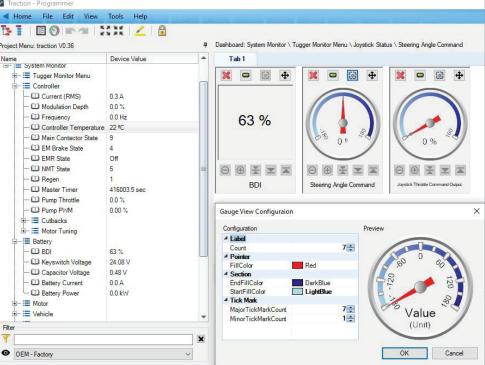
Task: Click minus zoom icon under Joystick Throttle gauge
Action: point(399,170)
